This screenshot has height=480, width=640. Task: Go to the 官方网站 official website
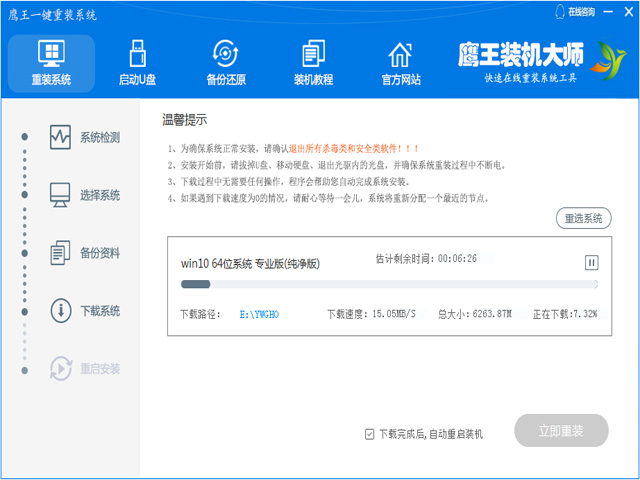(x=400, y=62)
